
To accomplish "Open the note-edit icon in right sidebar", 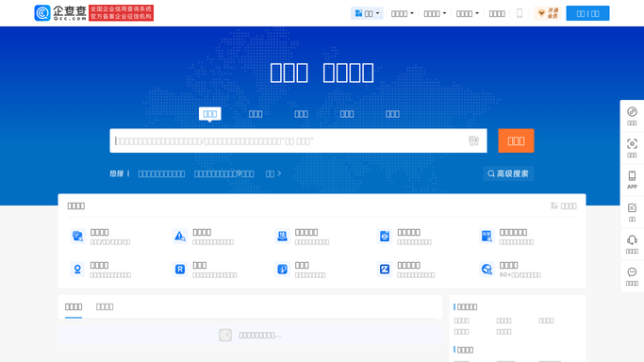I will point(632,212).
